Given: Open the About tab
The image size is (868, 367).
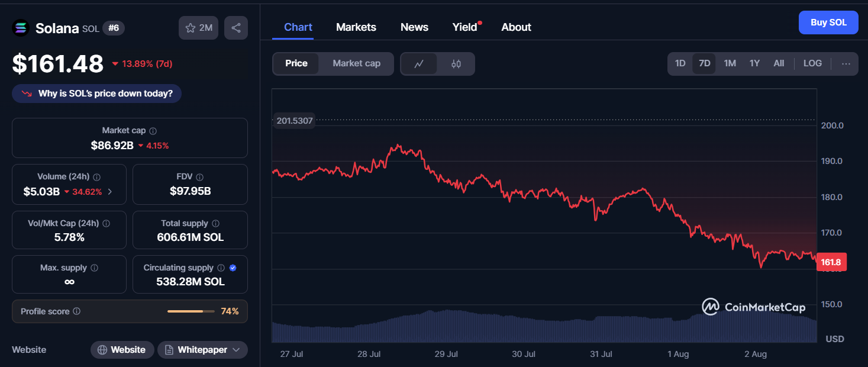Looking at the screenshot, I should [516, 27].
